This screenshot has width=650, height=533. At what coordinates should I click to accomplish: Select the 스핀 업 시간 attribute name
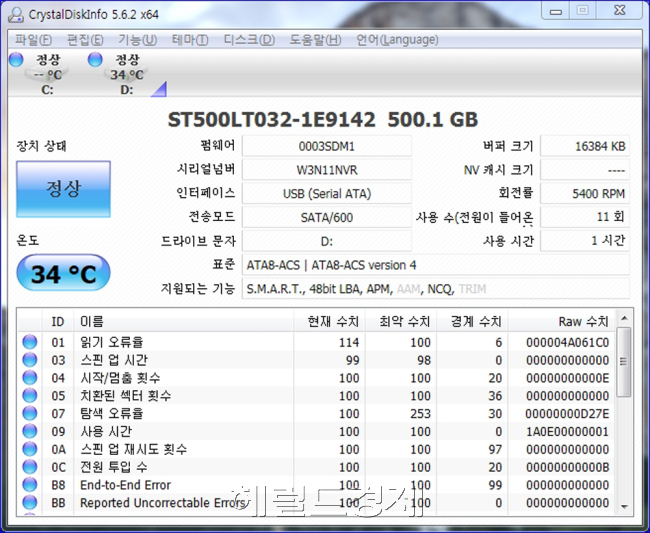click(114, 360)
